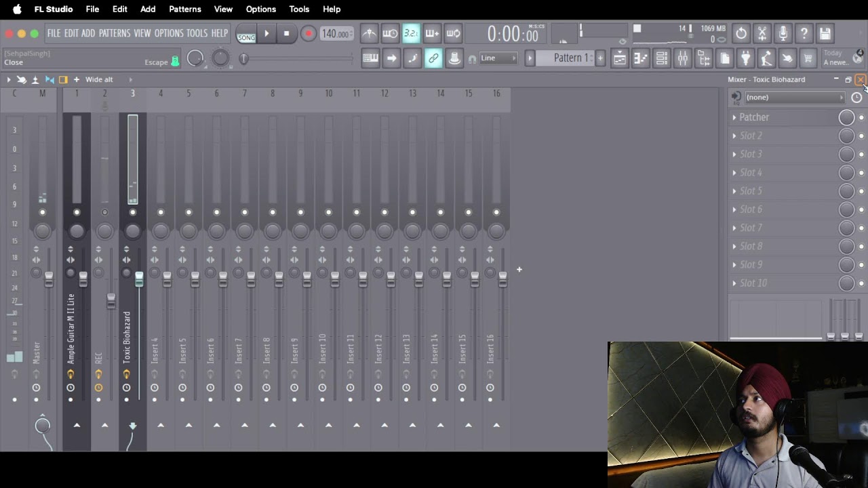This screenshot has height=488, width=868.
Task: Click the brush-style icon beside the right-arrow button
Action: coord(412,58)
